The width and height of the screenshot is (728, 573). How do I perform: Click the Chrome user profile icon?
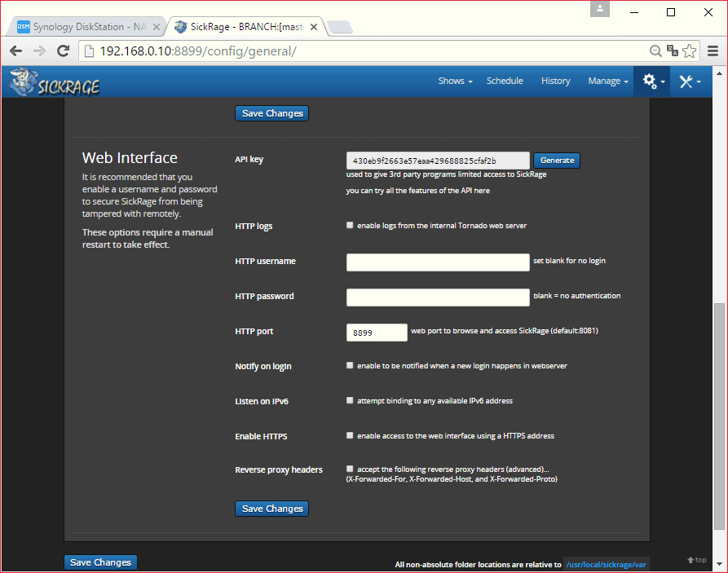[600, 8]
